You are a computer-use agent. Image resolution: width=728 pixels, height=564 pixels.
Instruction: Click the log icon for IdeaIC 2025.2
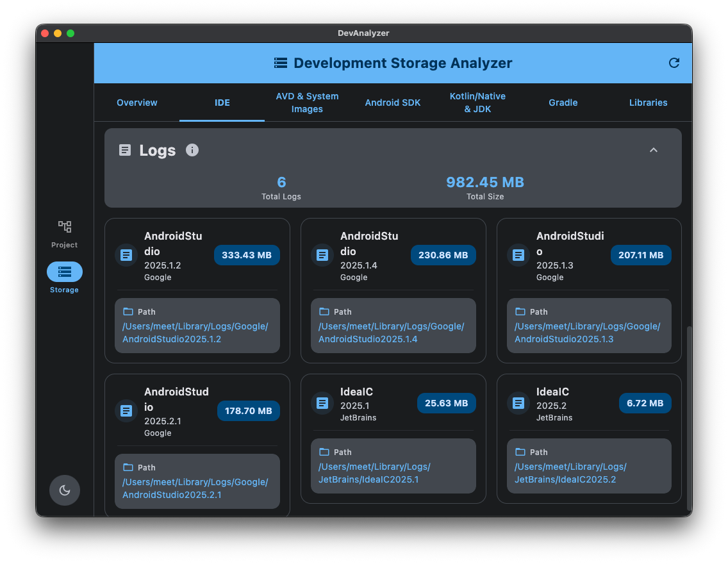coord(518,403)
